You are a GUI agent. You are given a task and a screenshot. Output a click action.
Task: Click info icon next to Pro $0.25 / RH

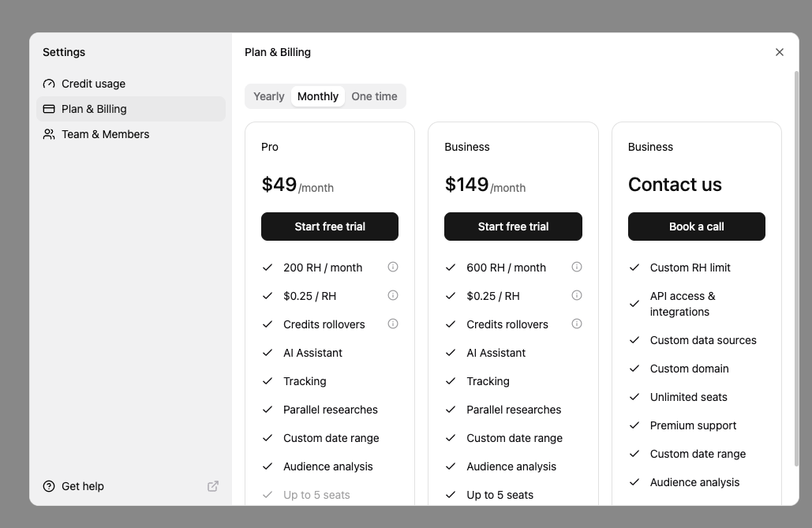[x=393, y=295]
